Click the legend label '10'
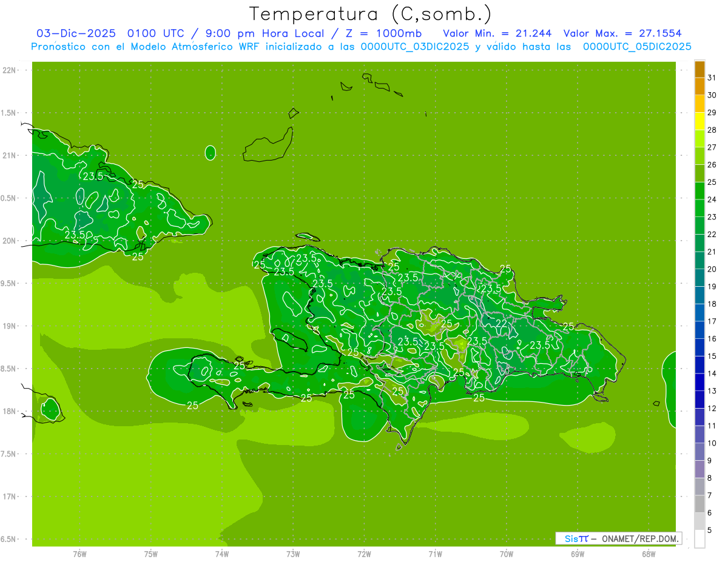The width and height of the screenshot is (728, 562). tap(712, 443)
